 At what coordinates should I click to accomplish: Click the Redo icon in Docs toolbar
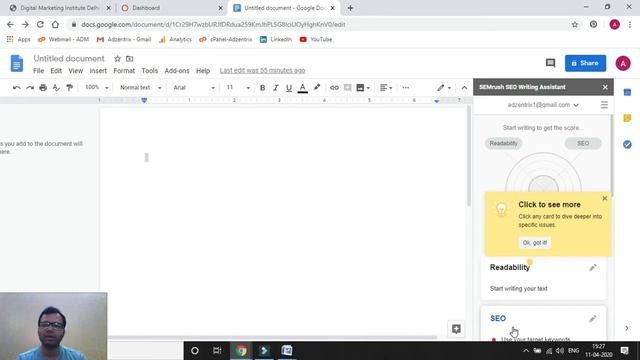(30, 87)
